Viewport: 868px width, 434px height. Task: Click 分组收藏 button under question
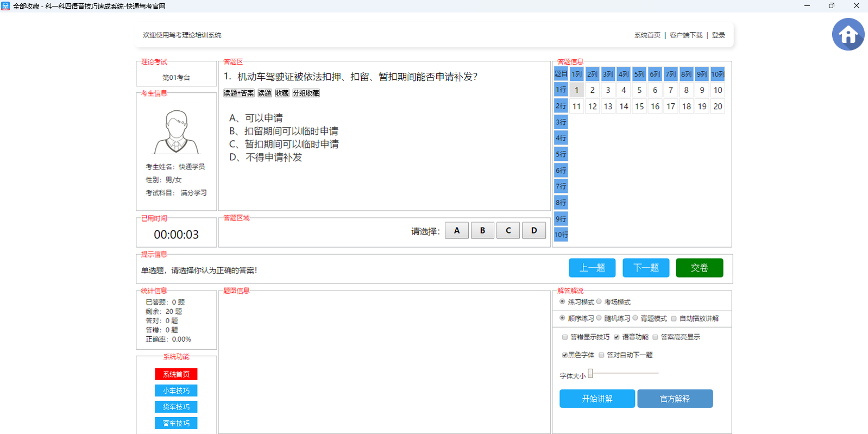306,93
